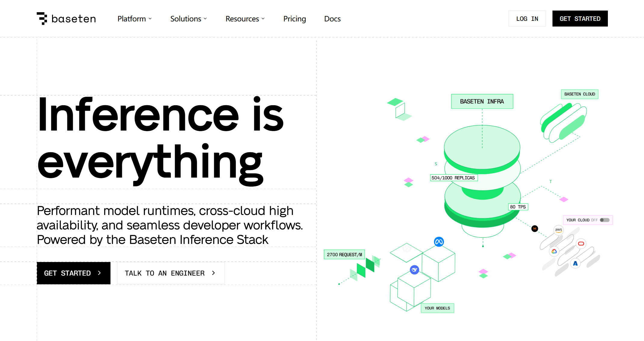Click the Baseten Infra label
The height and width of the screenshot is (341, 644).
[482, 102]
